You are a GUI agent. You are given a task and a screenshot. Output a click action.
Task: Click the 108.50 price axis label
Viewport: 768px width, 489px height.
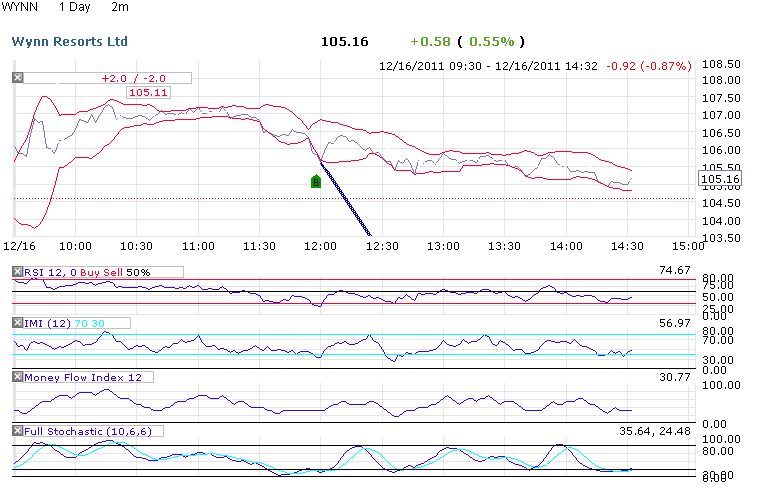pos(721,64)
